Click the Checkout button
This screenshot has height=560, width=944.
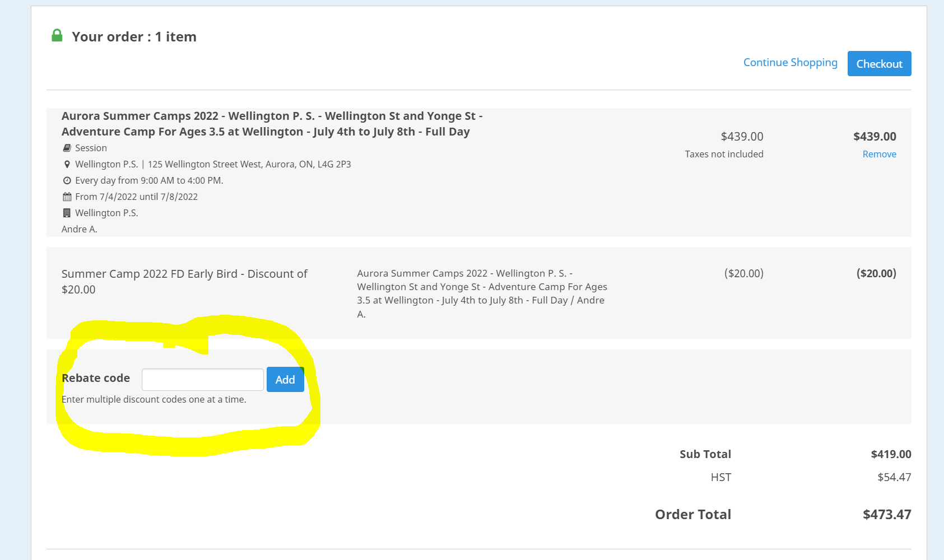coord(879,63)
